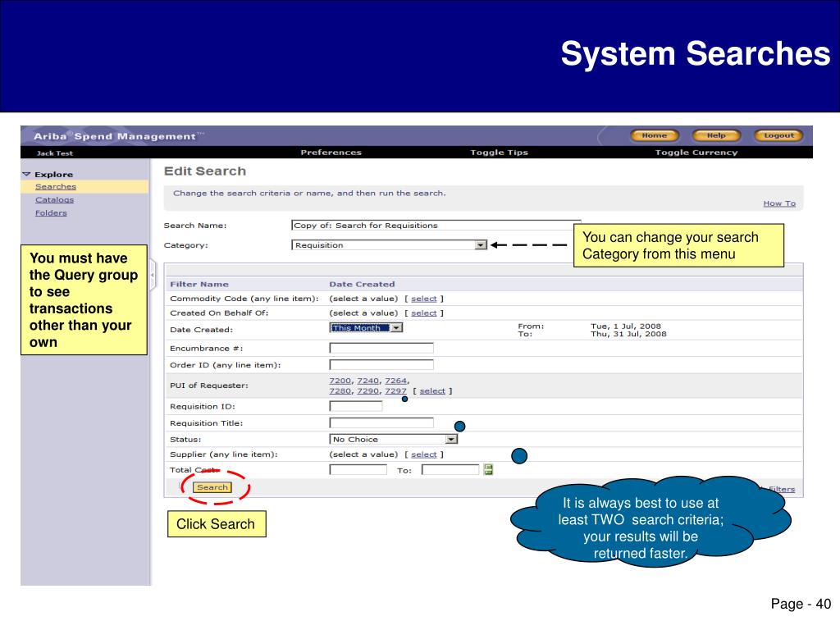This screenshot has height=630, width=840.
Task: Click the Logout button
Action: pos(778,135)
